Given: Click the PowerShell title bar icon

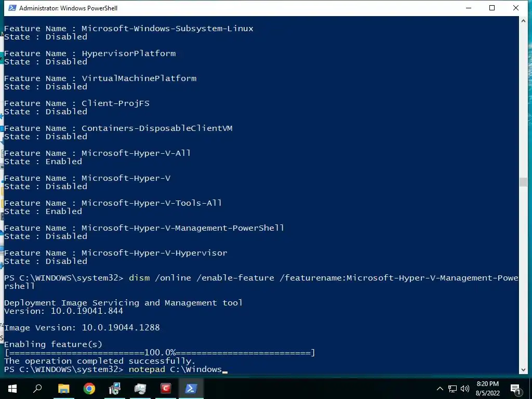Looking at the screenshot, I should (x=12, y=8).
